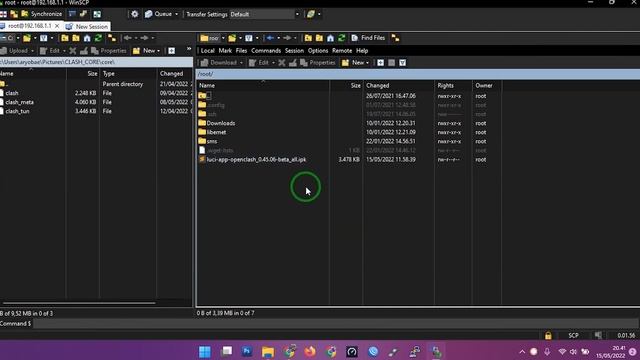Click the remote select files plus icon
Screen dimensions: 640x360
[380, 62]
